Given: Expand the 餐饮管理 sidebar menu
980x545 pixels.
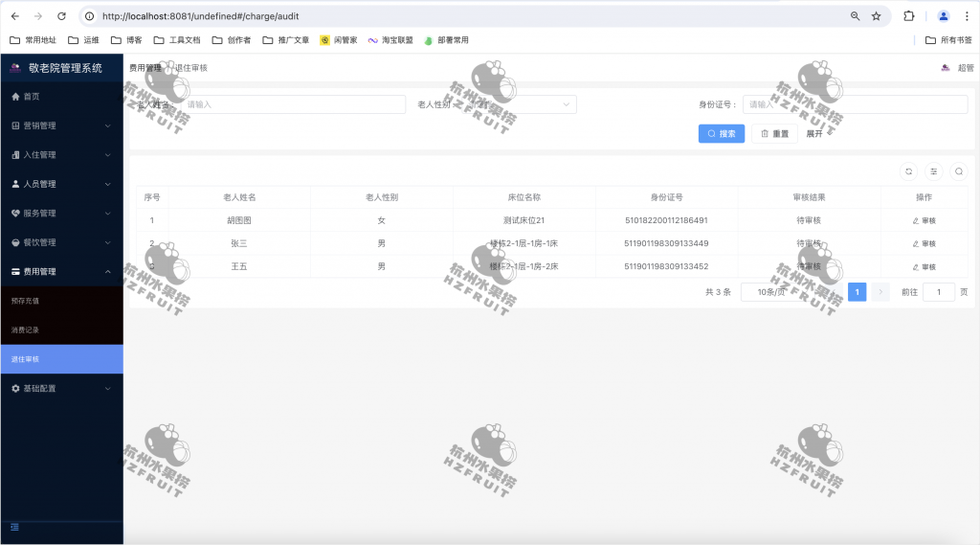Looking at the screenshot, I should coord(62,242).
